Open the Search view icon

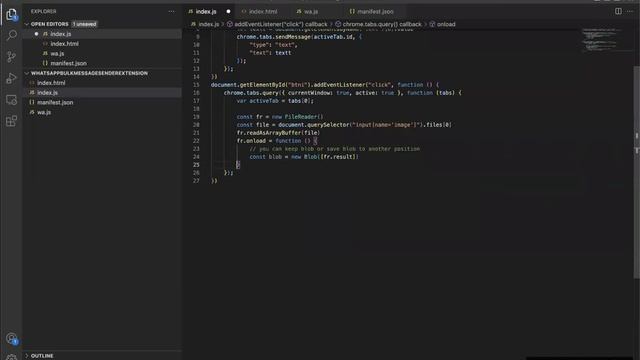(11, 36)
